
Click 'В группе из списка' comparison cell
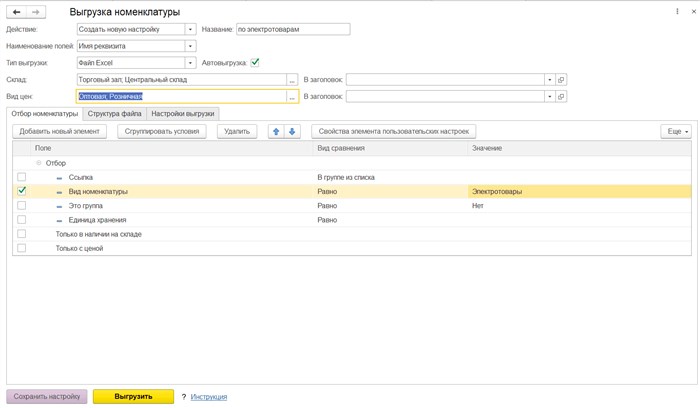point(391,177)
